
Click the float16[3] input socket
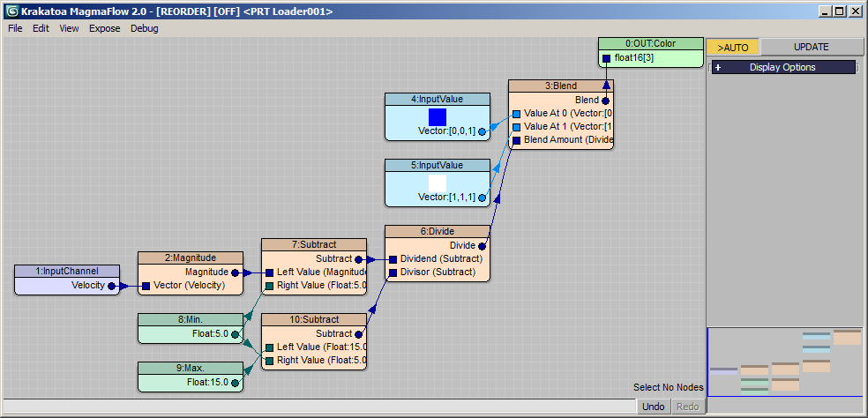606,58
